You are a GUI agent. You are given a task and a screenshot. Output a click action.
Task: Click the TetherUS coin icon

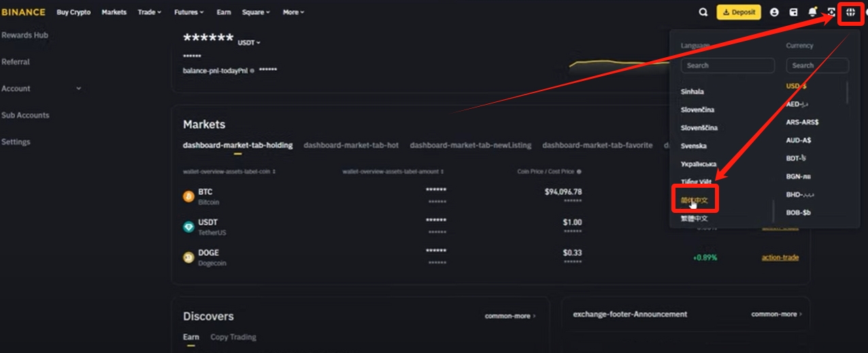point(188,227)
